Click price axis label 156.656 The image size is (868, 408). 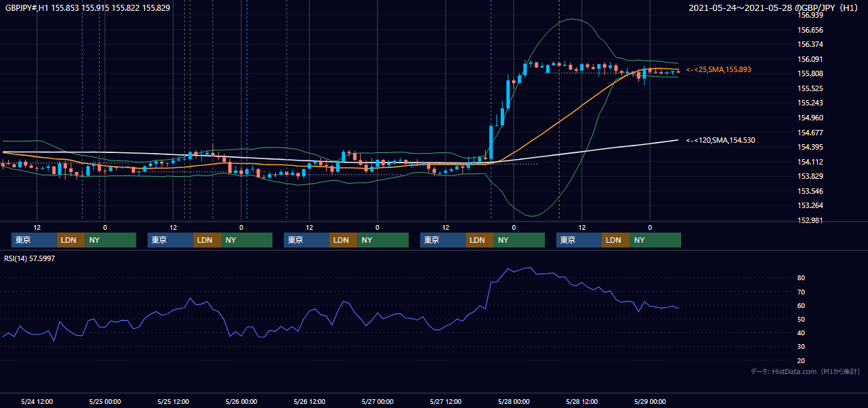point(810,30)
